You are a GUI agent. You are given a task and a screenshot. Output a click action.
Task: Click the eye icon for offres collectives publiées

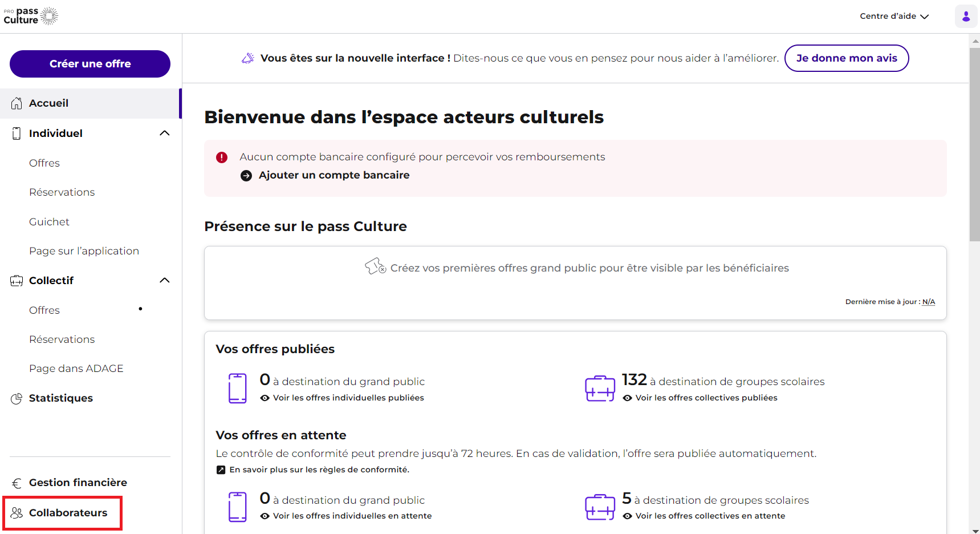coord(628,398)
